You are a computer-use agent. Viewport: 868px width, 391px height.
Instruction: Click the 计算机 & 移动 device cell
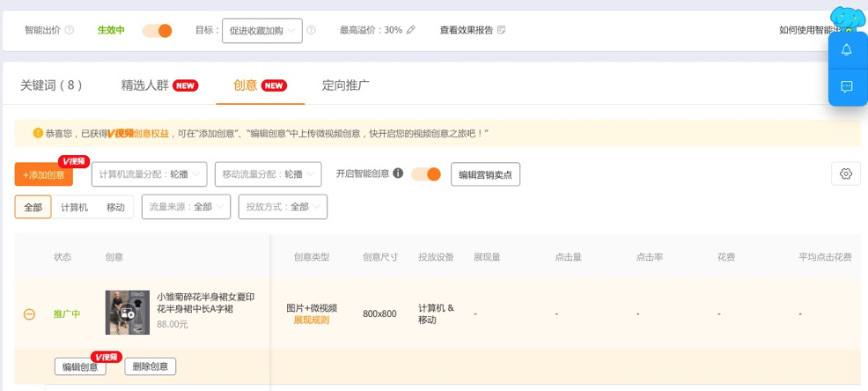point(437,314)
